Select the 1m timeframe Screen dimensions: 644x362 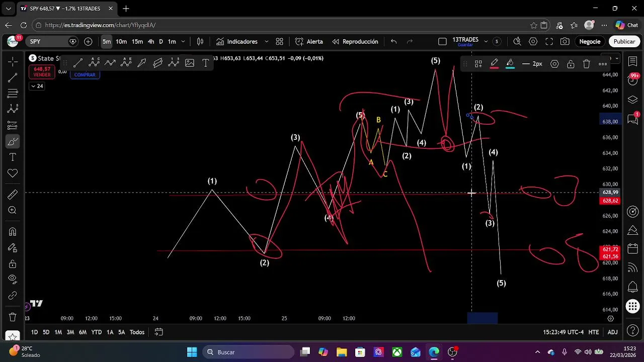(172, 42)
